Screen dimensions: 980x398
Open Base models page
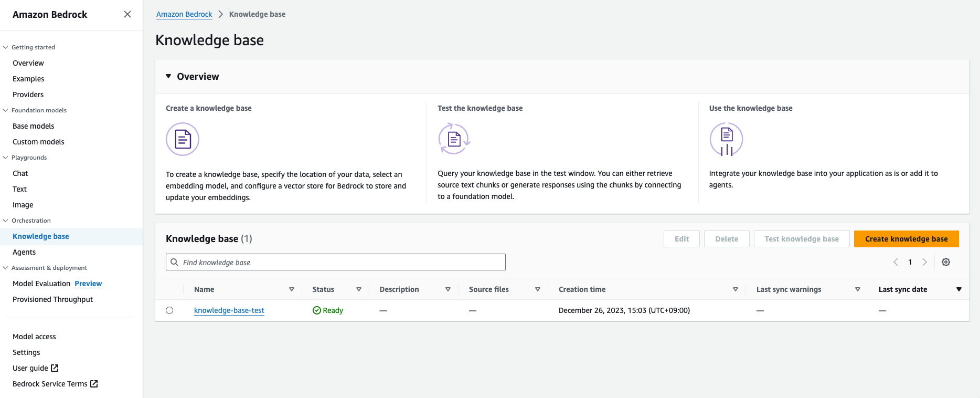34,126
